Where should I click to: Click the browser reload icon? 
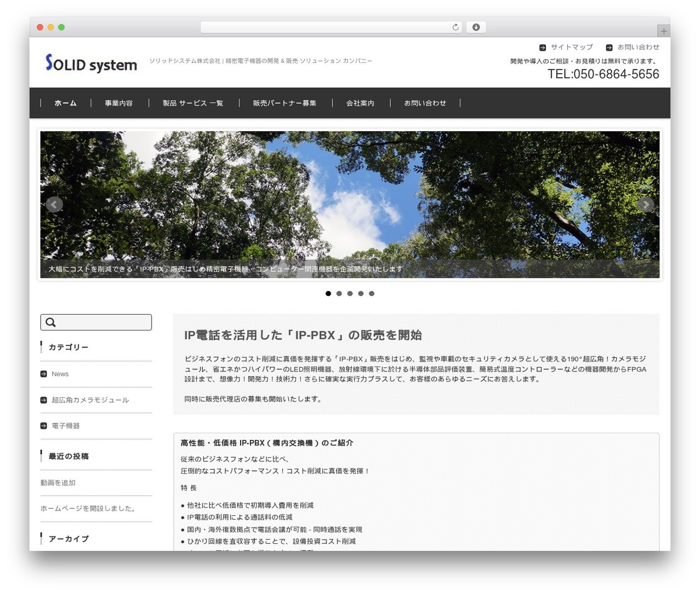tap(456, 27)
